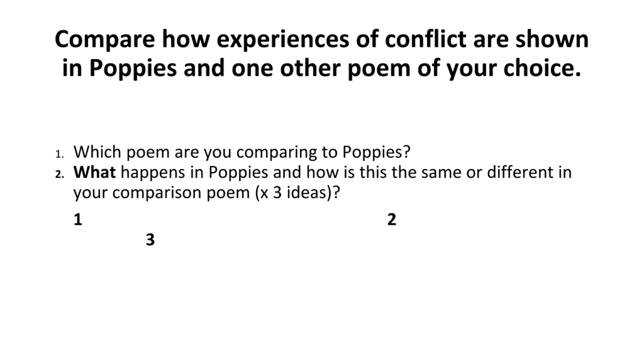Click the bold number 1 idea placeholder
Viewport: 644px width, 362px height.
click(x=78, y=219)
